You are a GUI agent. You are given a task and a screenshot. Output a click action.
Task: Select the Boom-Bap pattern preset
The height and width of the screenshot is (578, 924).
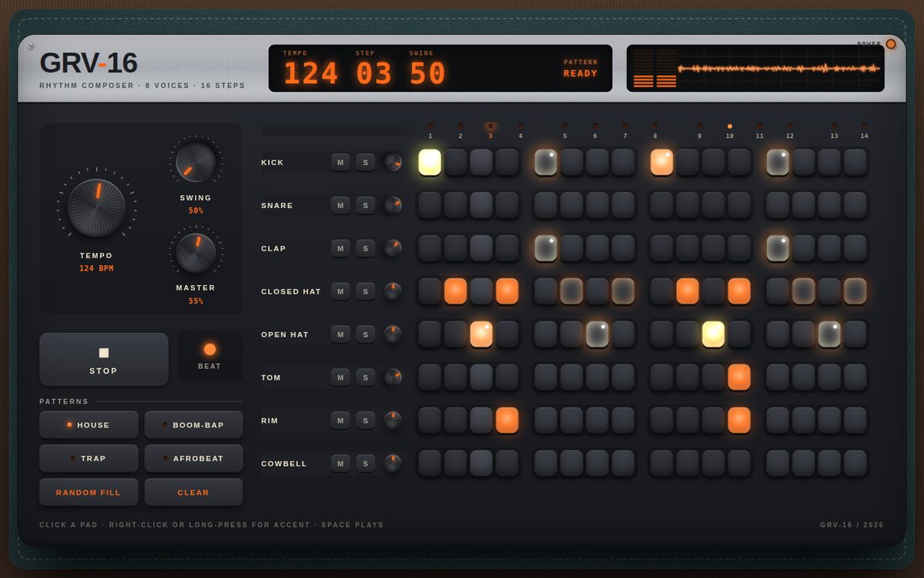(x=194, y=425)
